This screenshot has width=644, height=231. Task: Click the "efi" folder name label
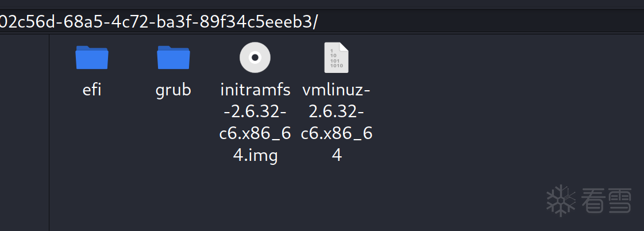[x=92, y=90]
